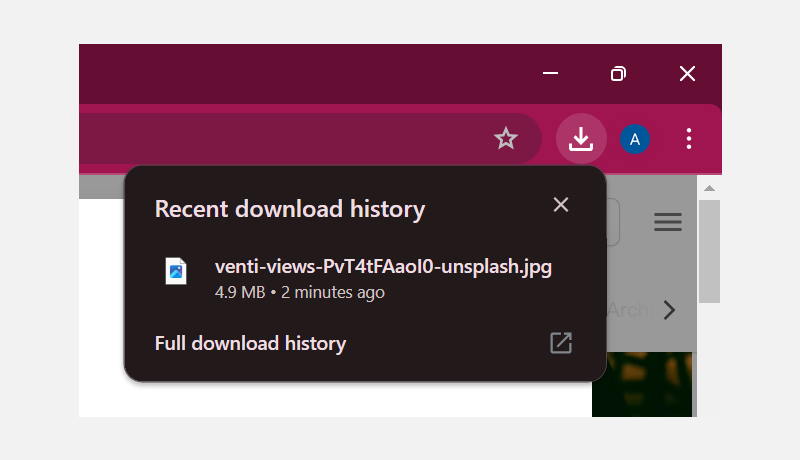Click the dark thumbnail image on the page
This screenshot has height=460, width=800.
pyautogui.click(x=642, y=384)
